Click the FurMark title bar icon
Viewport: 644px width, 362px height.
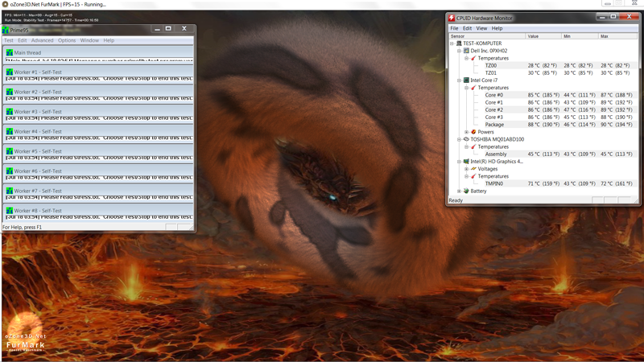tap(5, 4)
